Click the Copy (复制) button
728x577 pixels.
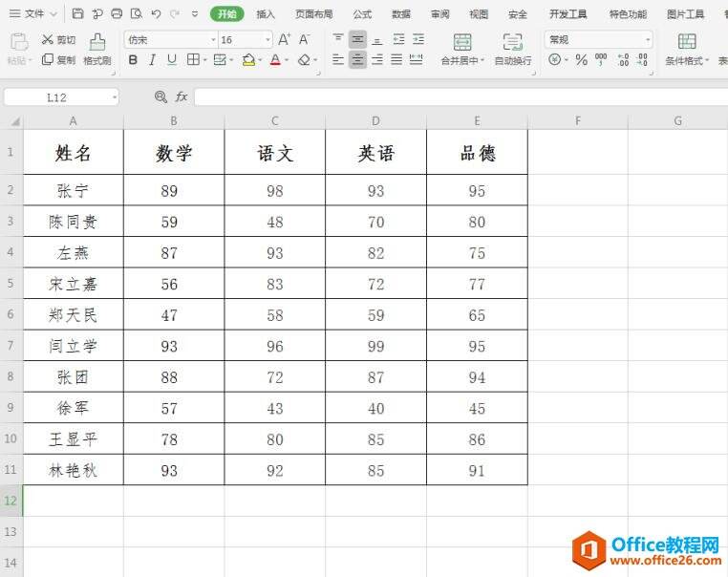[58, 59]
